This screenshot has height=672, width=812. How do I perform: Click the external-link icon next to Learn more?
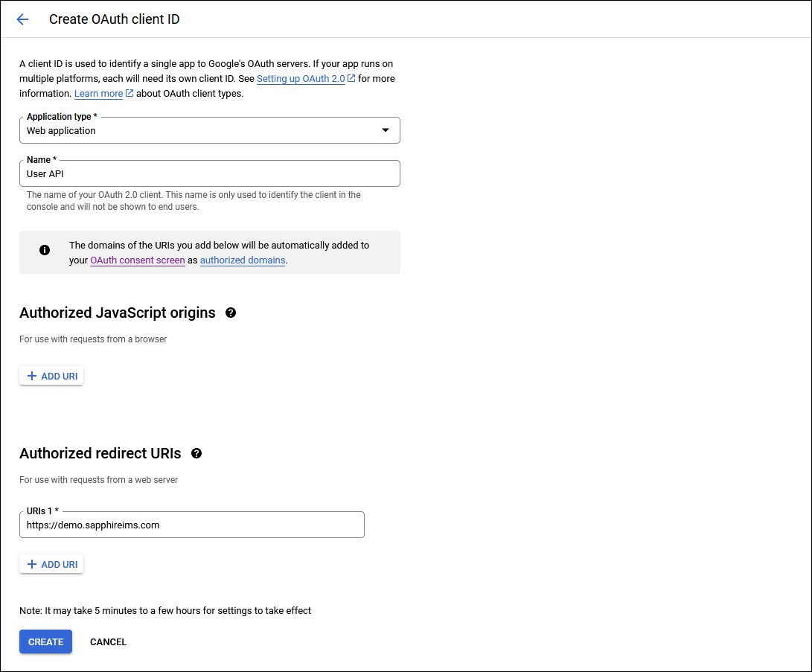[130, 93]
